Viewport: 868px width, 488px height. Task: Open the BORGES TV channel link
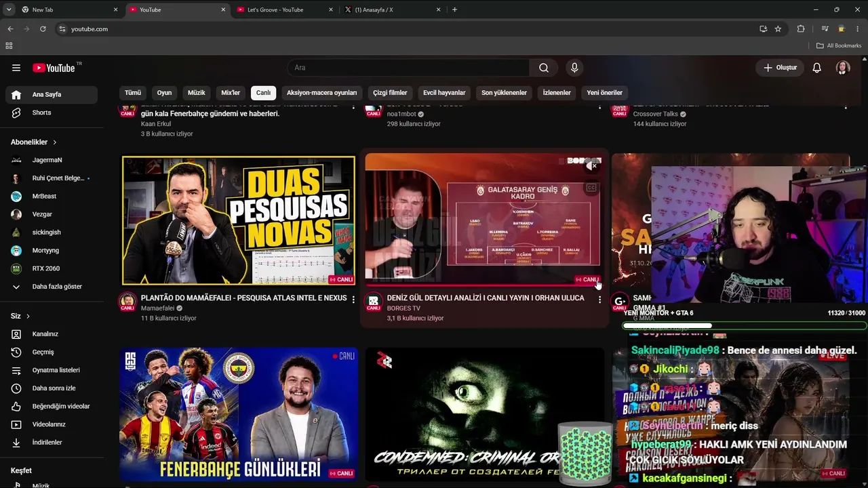[x=403, y=308]
